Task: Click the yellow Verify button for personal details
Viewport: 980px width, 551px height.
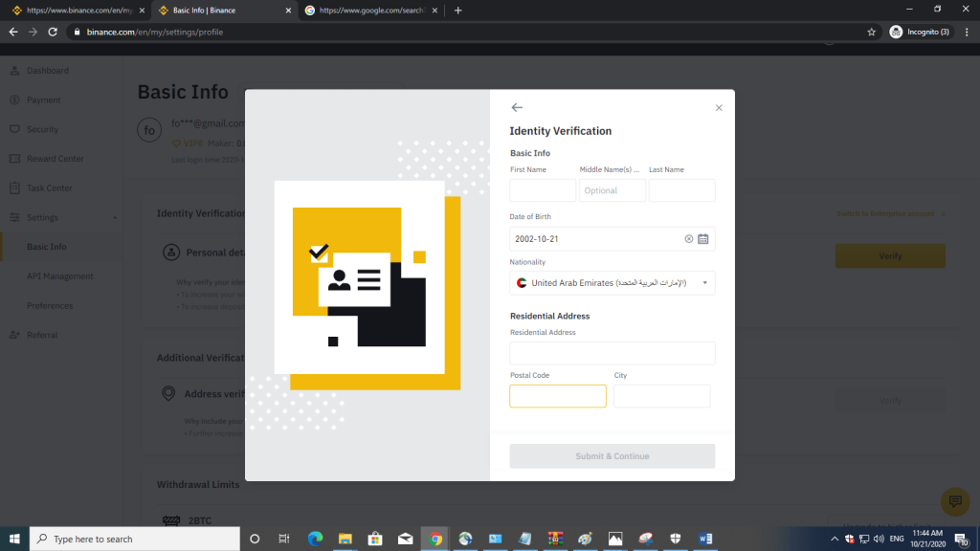Action: click(890, 256)
